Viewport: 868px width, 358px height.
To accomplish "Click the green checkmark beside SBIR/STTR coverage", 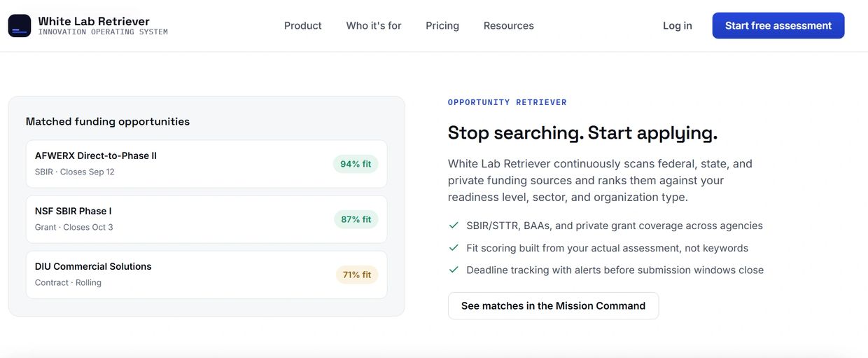I will pyautogui.click(x=454, y=226).
